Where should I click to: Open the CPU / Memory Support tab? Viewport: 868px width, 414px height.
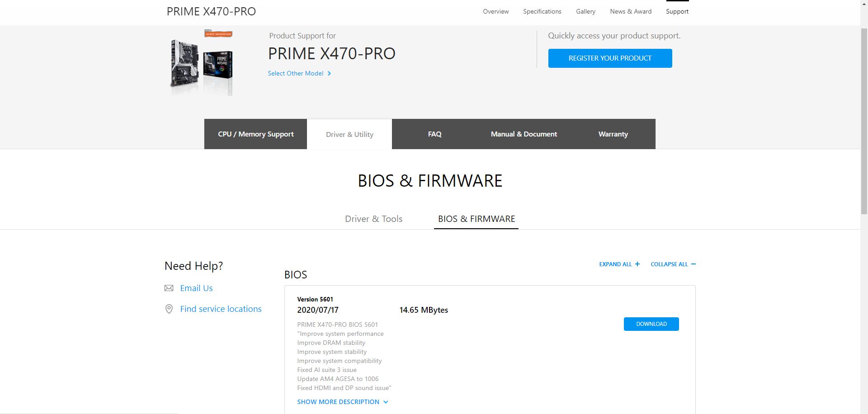[x=255, y=134]
